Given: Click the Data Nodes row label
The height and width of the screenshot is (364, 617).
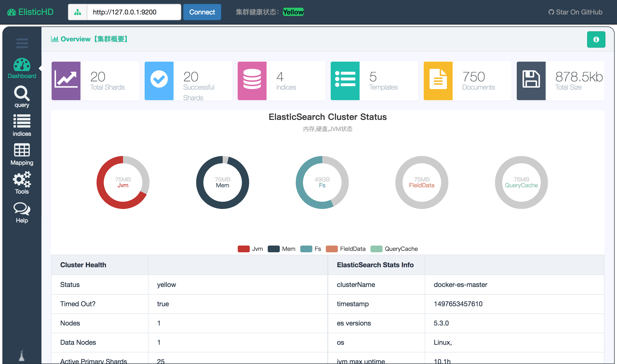Looking at the screenshot, I should click(78, 342).
